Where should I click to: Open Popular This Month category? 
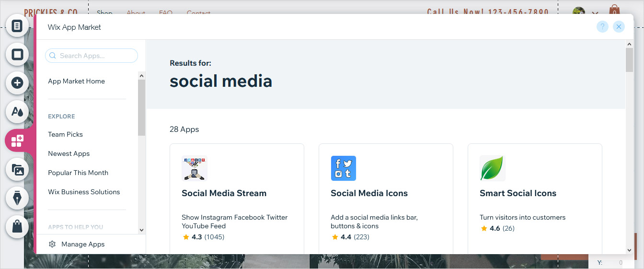pos(78,173)
